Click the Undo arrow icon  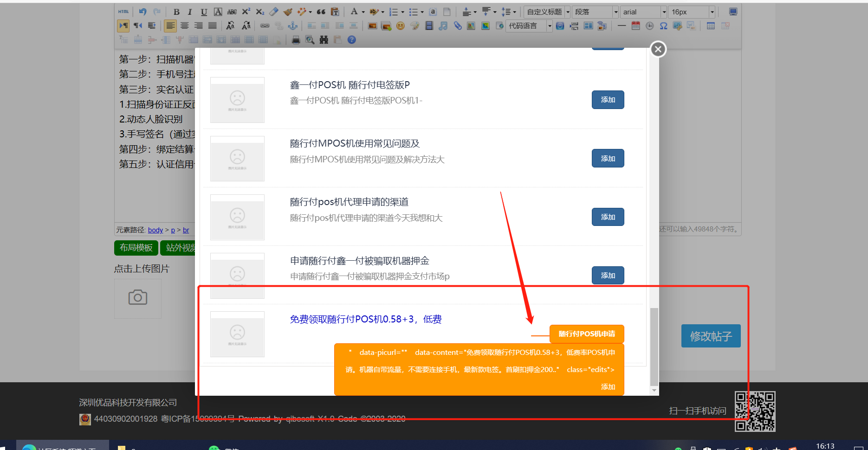143,12
